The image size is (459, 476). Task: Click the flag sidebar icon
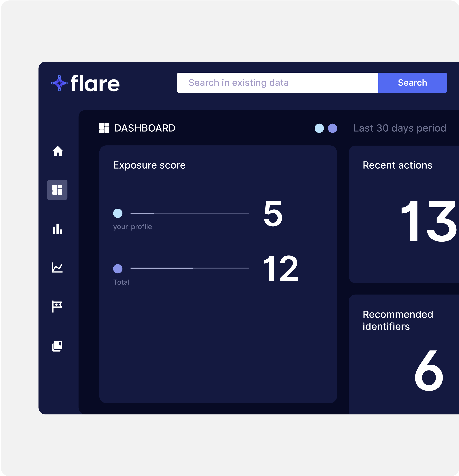57,306
